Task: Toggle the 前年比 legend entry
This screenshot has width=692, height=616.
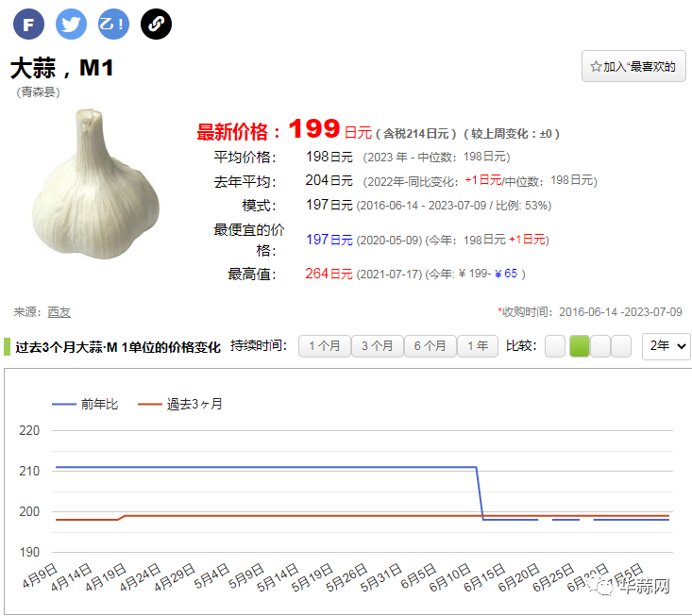Action: (85, 404)
